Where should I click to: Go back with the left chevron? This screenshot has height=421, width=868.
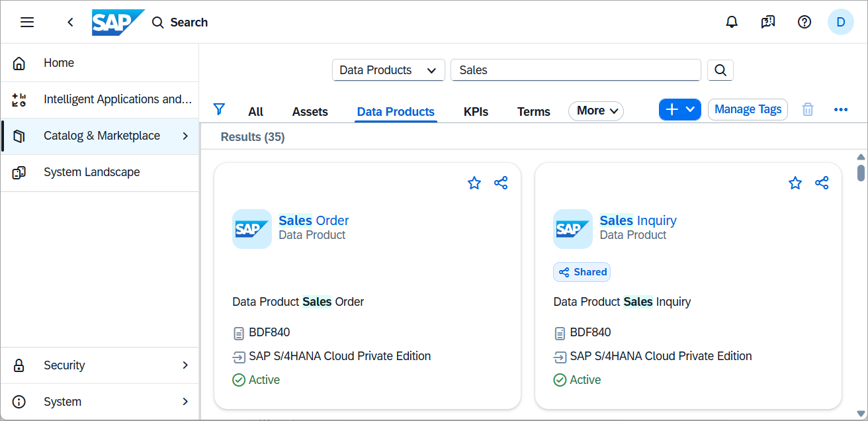click(x=71, y=23)
